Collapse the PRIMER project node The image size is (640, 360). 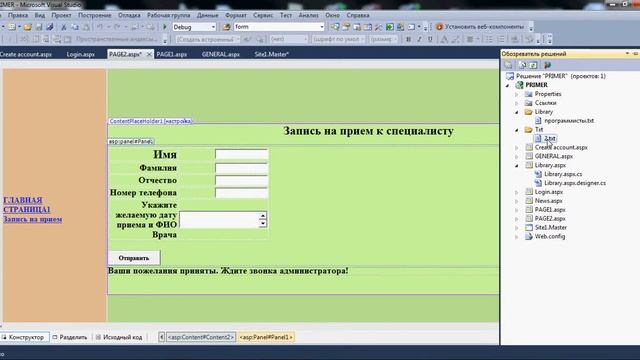point(508,85)
